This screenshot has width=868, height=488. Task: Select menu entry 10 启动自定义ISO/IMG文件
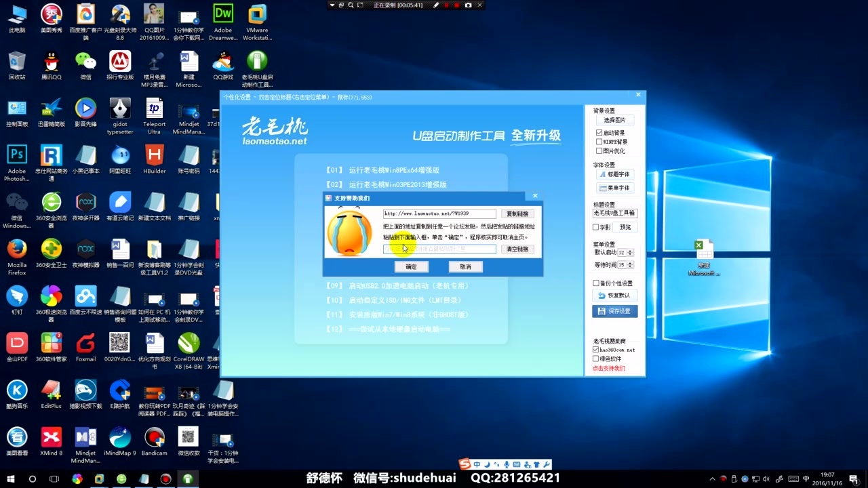[393, 300]
